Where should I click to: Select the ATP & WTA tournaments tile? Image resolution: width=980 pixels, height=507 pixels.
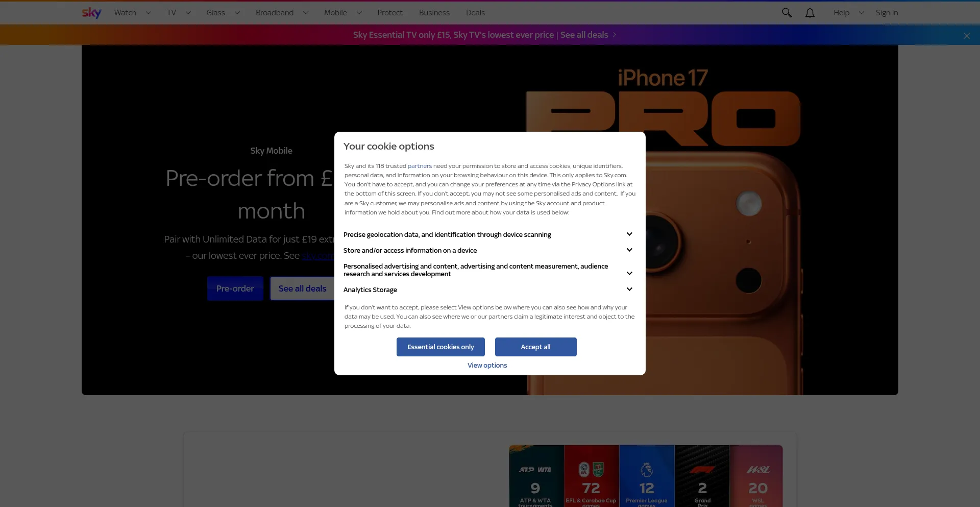click(536, 476)
